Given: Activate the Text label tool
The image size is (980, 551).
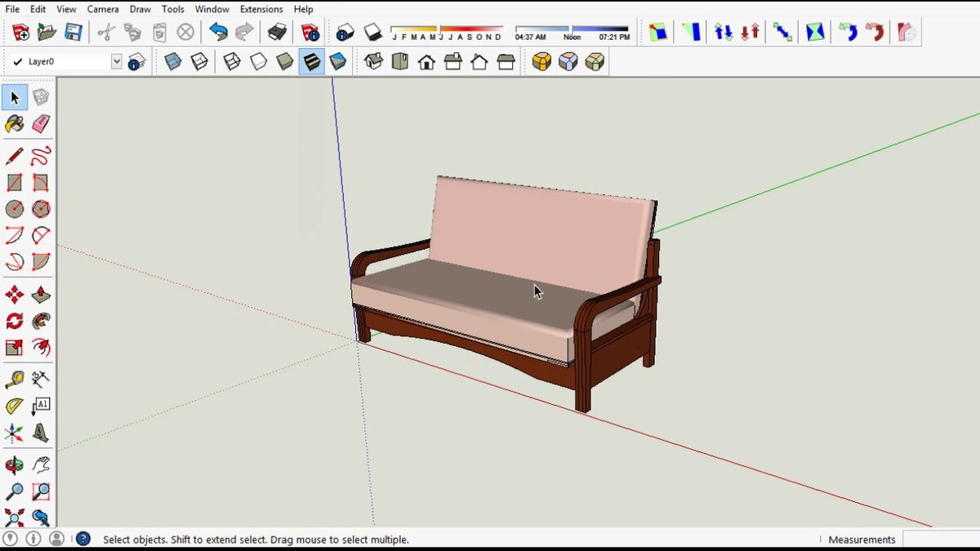Looking at the screenshot, I should click(x=41, y=406).
